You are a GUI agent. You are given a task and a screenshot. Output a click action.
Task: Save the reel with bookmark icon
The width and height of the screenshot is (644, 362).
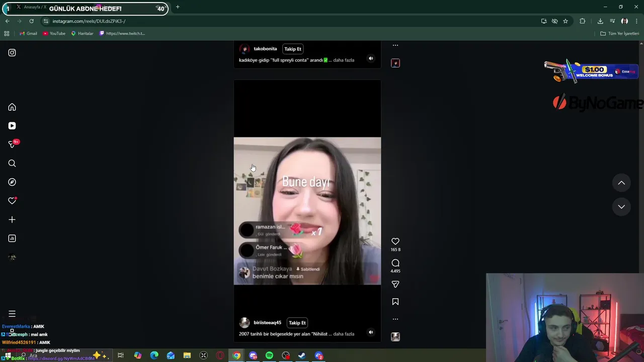click(395, 302)
